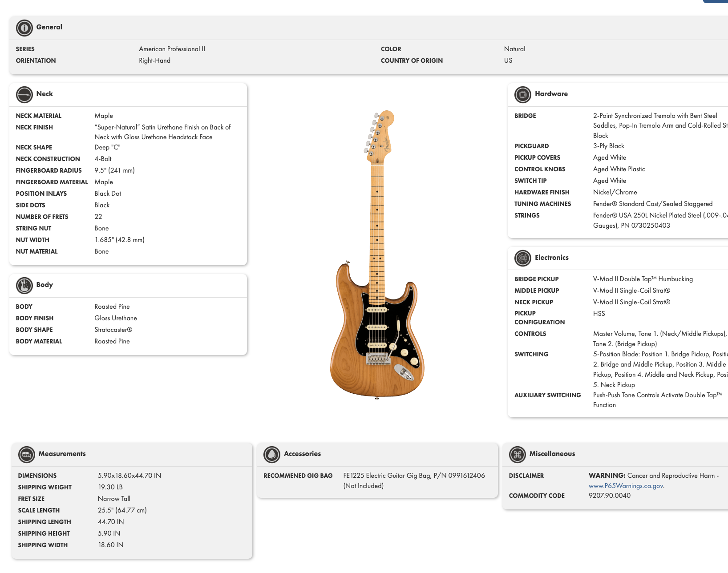Image resolution: width=728 pixels, height=573 pixels.
Task: Open the www.P65Warnings.ca.gov link
Action: [x=626, y=486]
